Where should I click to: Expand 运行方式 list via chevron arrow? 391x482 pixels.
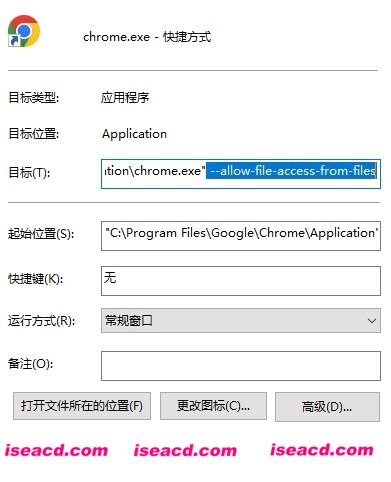click(372, 321)
